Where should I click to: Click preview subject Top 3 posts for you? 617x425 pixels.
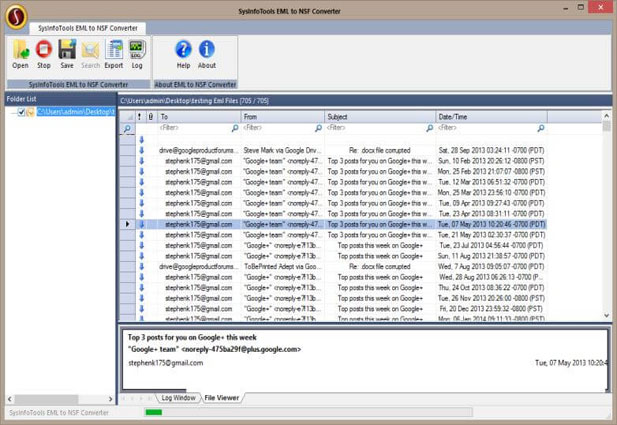pos(192,337)
